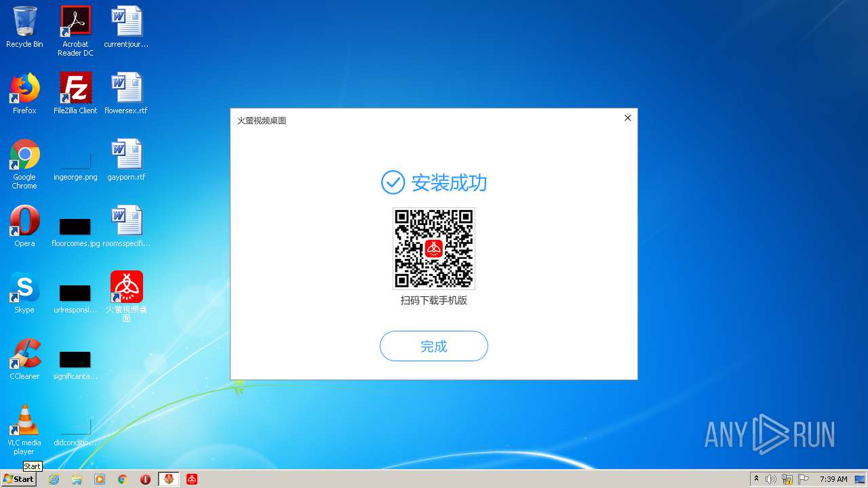Open the red 火萤 taskbar icon
This screenshot has width=868, height=488.
tap(192, 479)
